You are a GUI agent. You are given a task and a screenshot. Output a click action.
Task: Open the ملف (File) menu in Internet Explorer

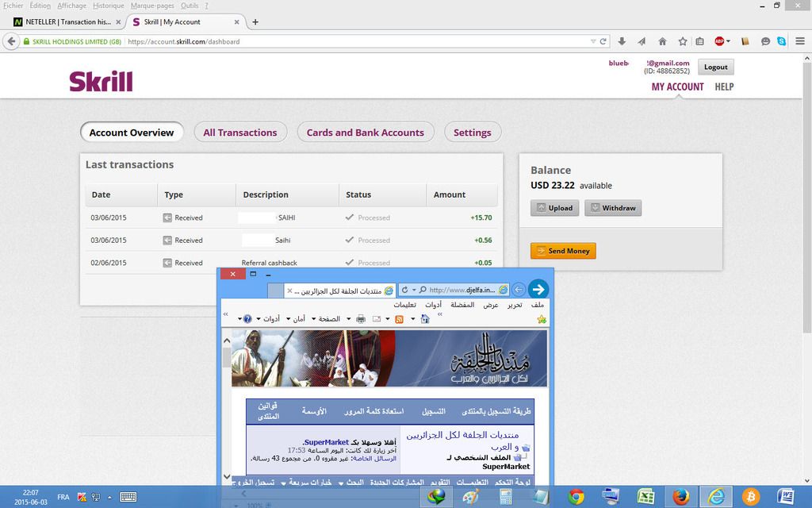pos(538,305)
